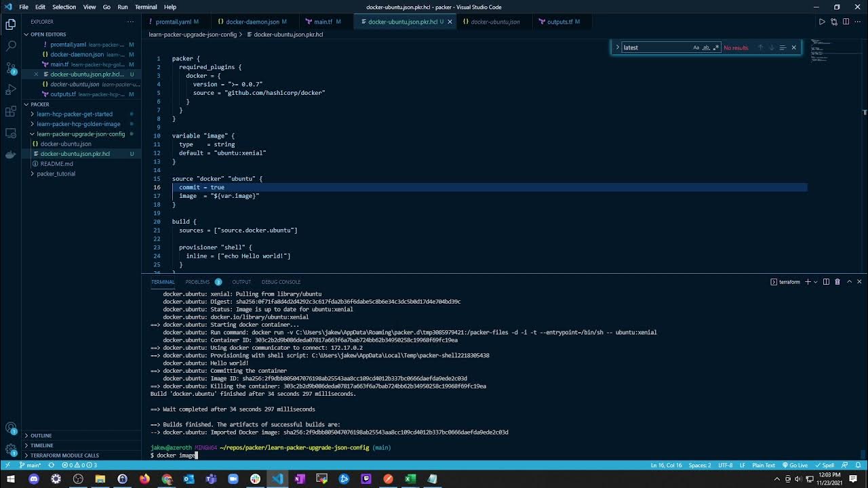Open the Explorer view in activity bar
Screen dimensions: 868x488
pyautogui.click(x=11, y=24)
